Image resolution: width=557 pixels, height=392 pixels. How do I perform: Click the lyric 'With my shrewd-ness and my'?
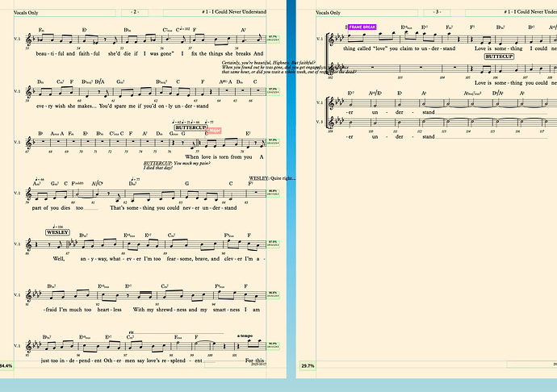tap(170, 310)
